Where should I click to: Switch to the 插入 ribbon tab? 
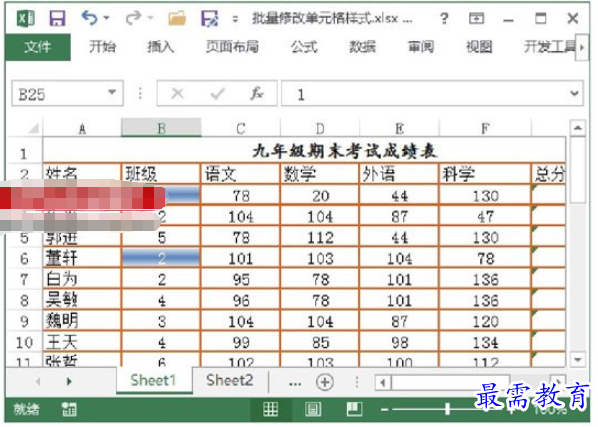(x=161, y=47)
